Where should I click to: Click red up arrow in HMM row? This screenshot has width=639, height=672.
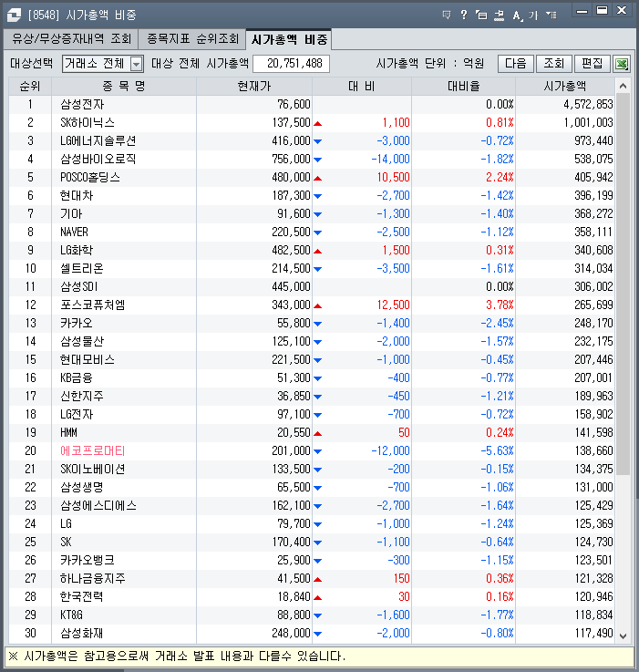coord(317,434)
